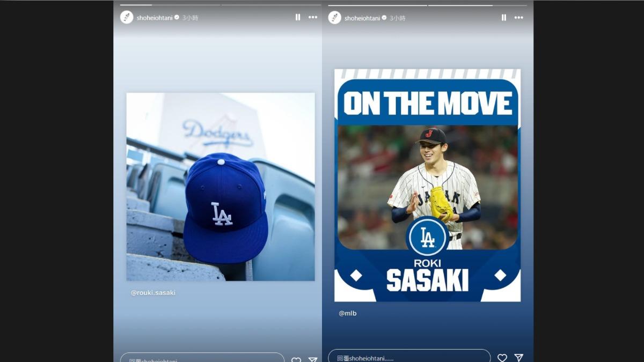Open Dodgers cap photo post in left story
Viewport: 644px width, 362px height.
point(221,187)
